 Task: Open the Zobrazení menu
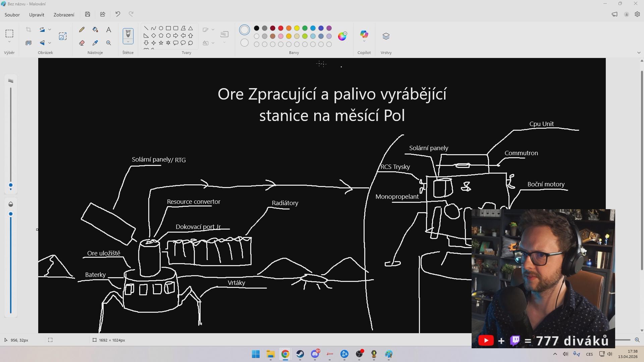pos(64,15)
